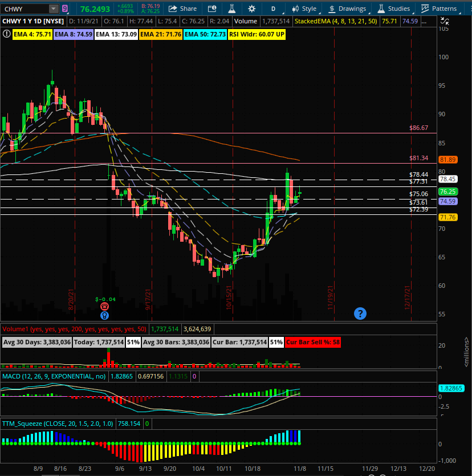This screenshot has height=476, width=472.
Task: Select the EMA 13: 73.09 white label
Action: point(116,34)
